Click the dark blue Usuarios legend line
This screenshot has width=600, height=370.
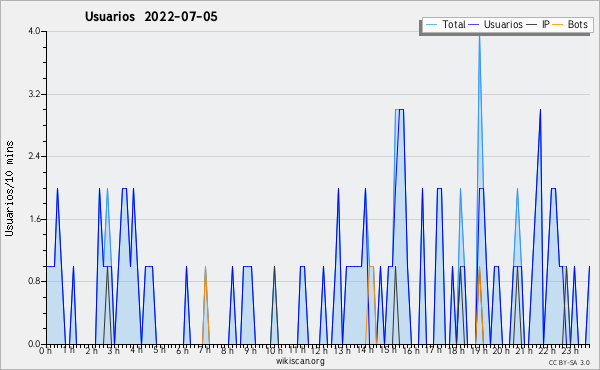point(474,25)
